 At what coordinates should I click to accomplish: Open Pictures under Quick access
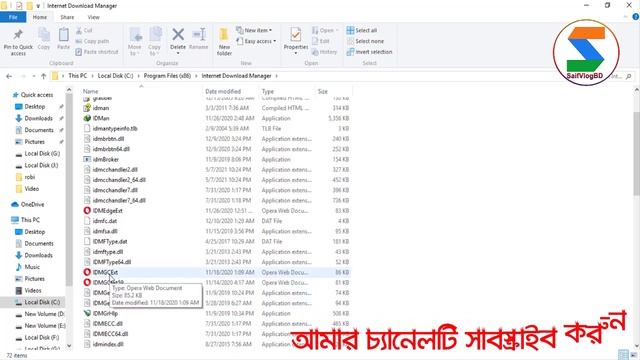[34, 142]
